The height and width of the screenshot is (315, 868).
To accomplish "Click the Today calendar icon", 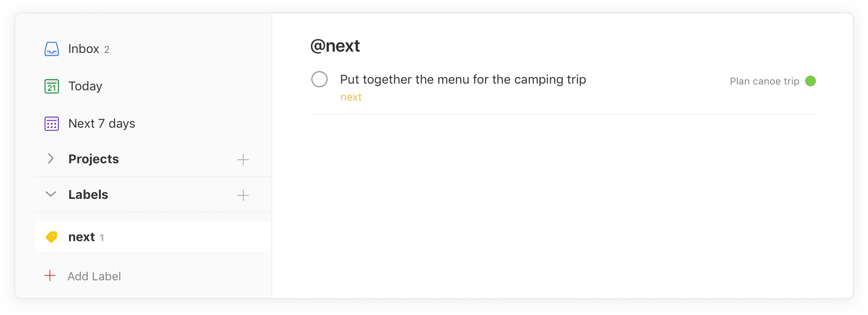I will pos(52,86).
